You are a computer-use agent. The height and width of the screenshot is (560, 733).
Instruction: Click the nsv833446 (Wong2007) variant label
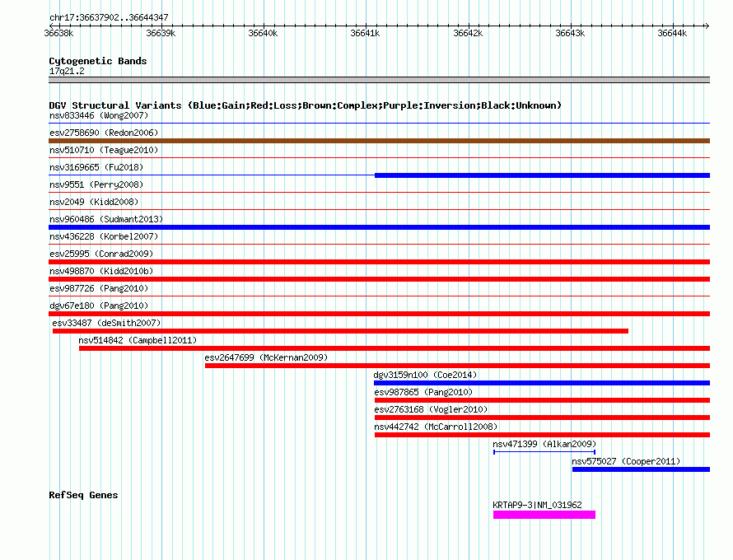click(x=99, y=115)
